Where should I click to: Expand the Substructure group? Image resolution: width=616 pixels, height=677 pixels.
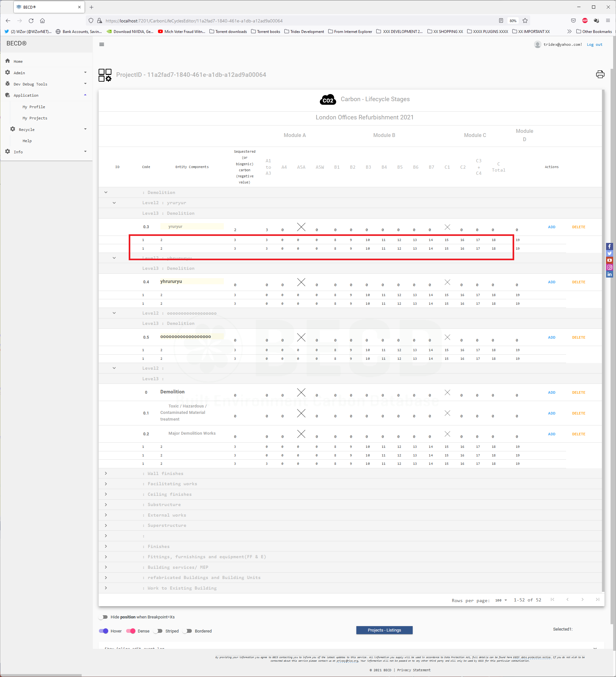(x=106, y=505)
